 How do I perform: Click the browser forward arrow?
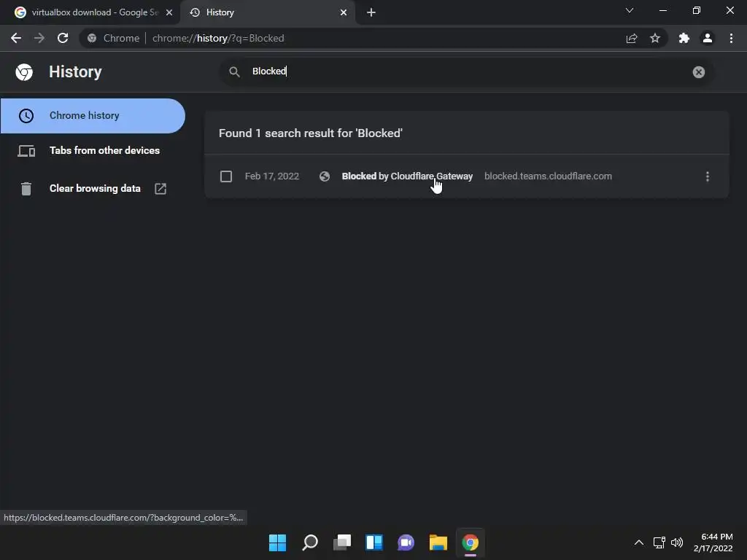39,38
